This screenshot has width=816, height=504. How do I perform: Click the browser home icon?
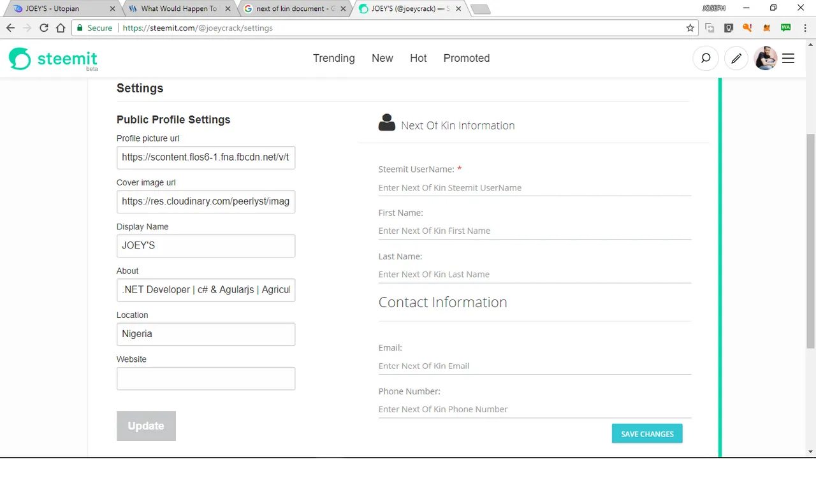click(61, 28)
